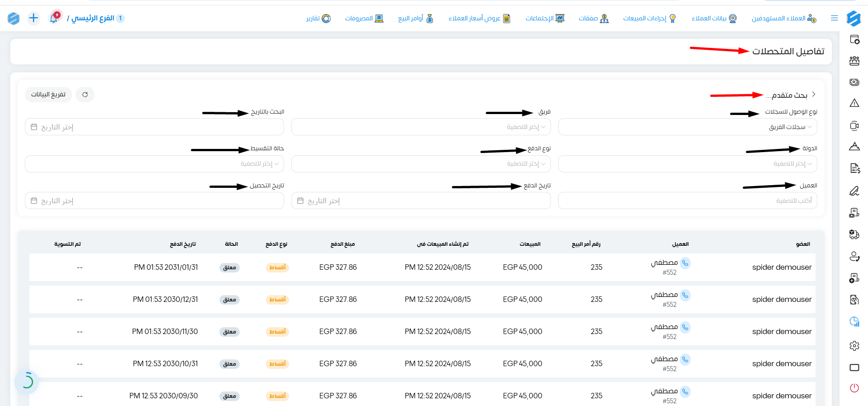Click the تاريخ الدفع column header
The width and height of the screenshot is (868, 406).
coord(183,244)
